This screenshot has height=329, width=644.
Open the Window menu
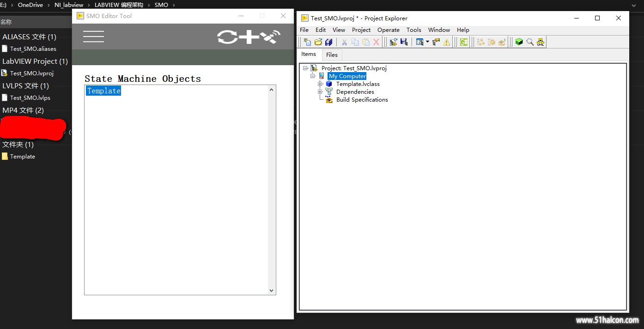click(x=439, y=30)
